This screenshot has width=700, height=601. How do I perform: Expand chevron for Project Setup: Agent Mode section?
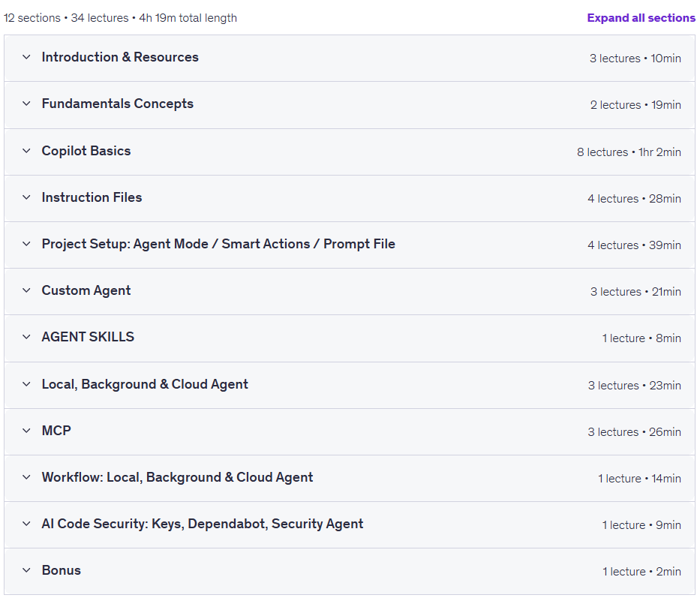click(x=26, y=244)
